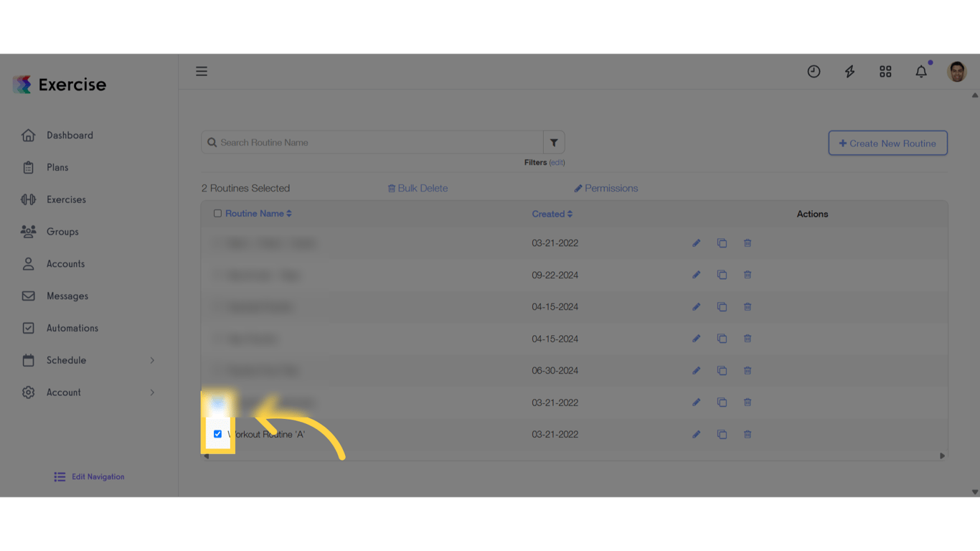This screenshot has width=980, height=551.
Task: Open Permissions for selected routines
Action: [x=606, y=188]
